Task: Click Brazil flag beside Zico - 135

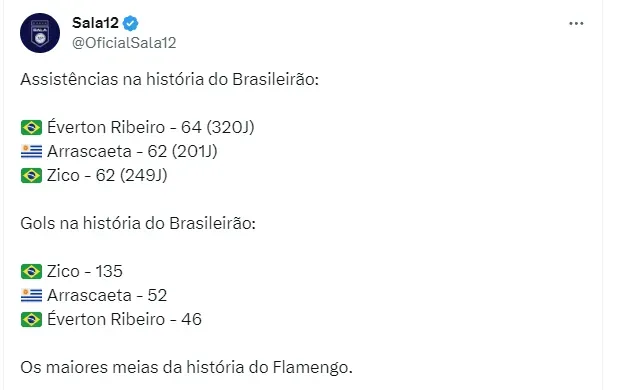Action: [31, 271]
